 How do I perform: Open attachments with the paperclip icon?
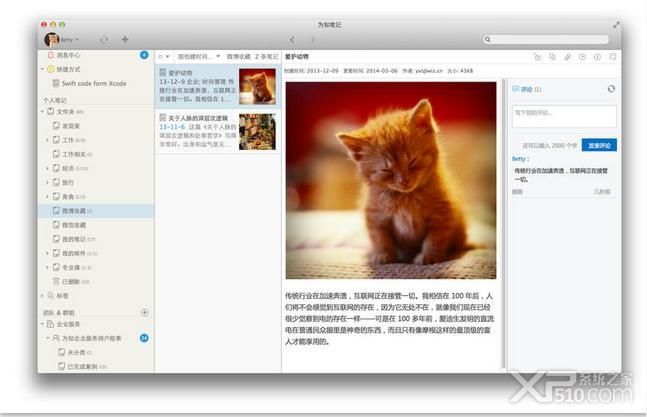tap(567, 57)
